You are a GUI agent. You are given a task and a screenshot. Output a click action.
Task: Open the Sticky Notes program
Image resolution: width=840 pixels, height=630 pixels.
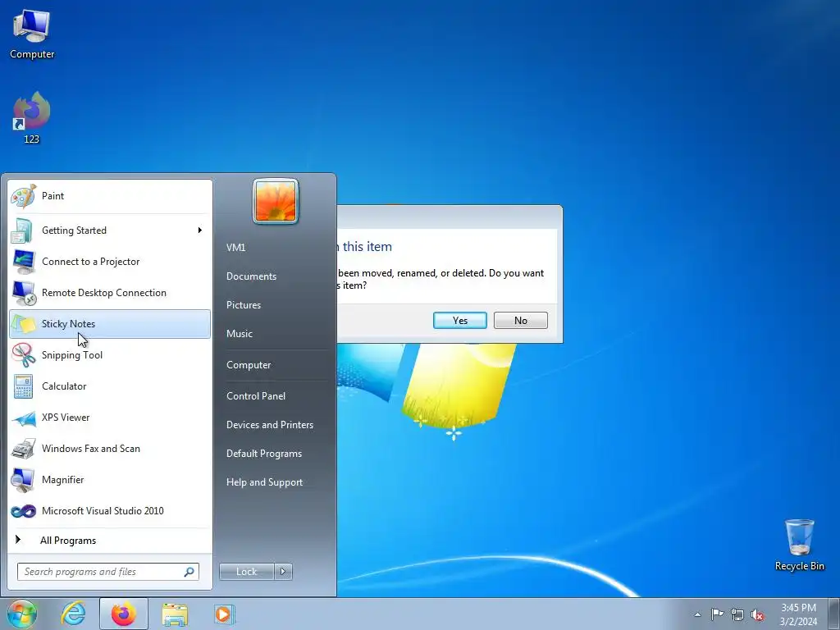(x=110, y=323)
